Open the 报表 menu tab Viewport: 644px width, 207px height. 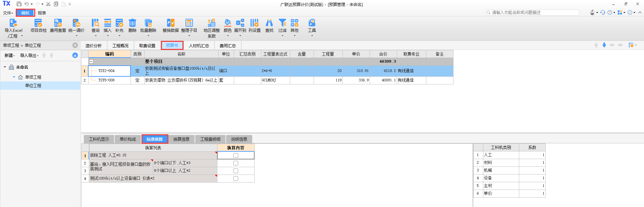42,13
